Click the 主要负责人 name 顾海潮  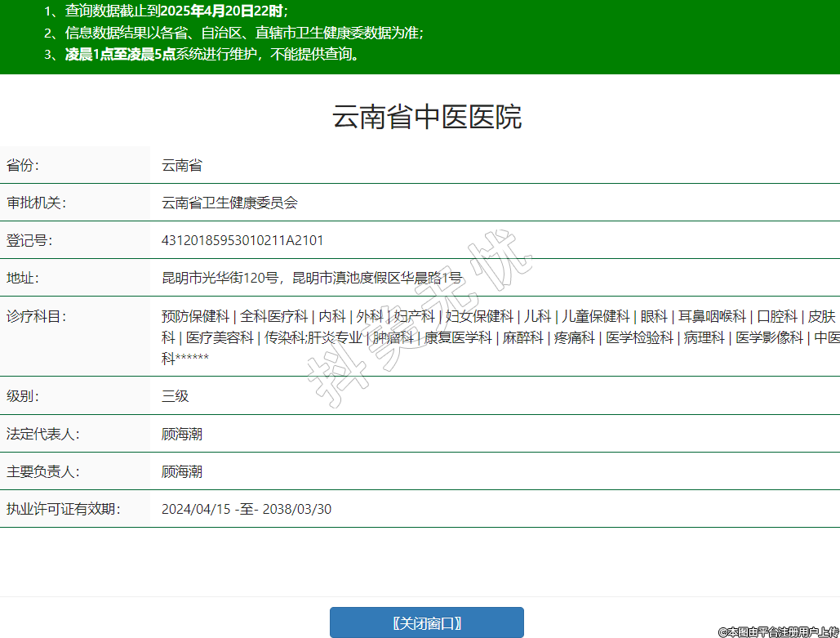tap(181, 471)
